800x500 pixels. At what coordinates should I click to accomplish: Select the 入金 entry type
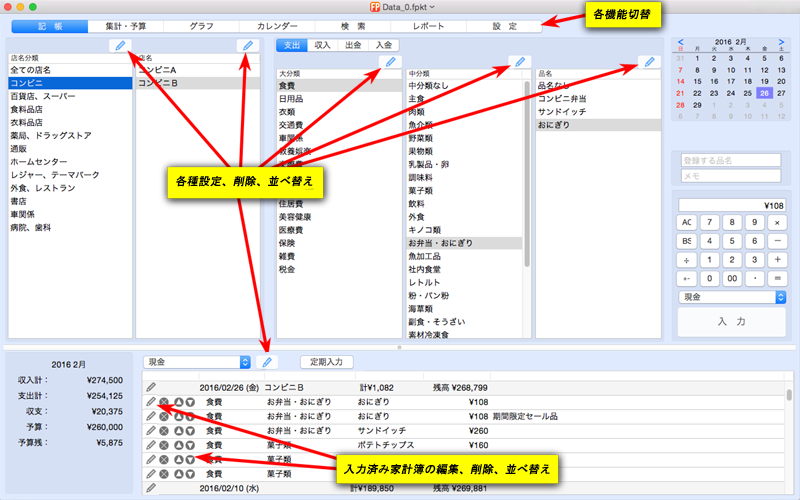(x=383, y=45)
